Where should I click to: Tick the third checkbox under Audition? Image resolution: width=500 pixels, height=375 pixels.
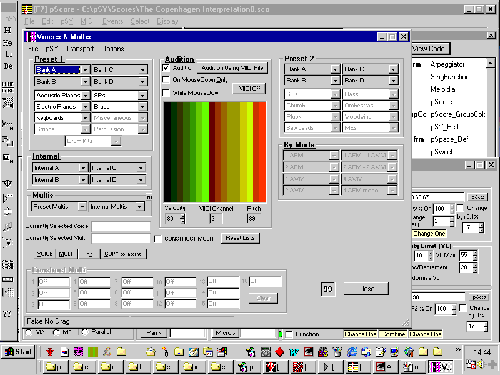coord(166,93)
